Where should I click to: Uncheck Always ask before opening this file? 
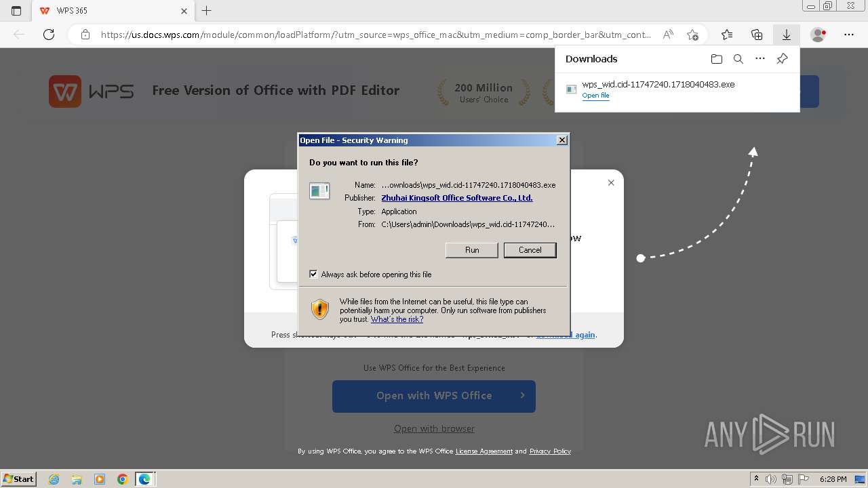tap(313, 274)
